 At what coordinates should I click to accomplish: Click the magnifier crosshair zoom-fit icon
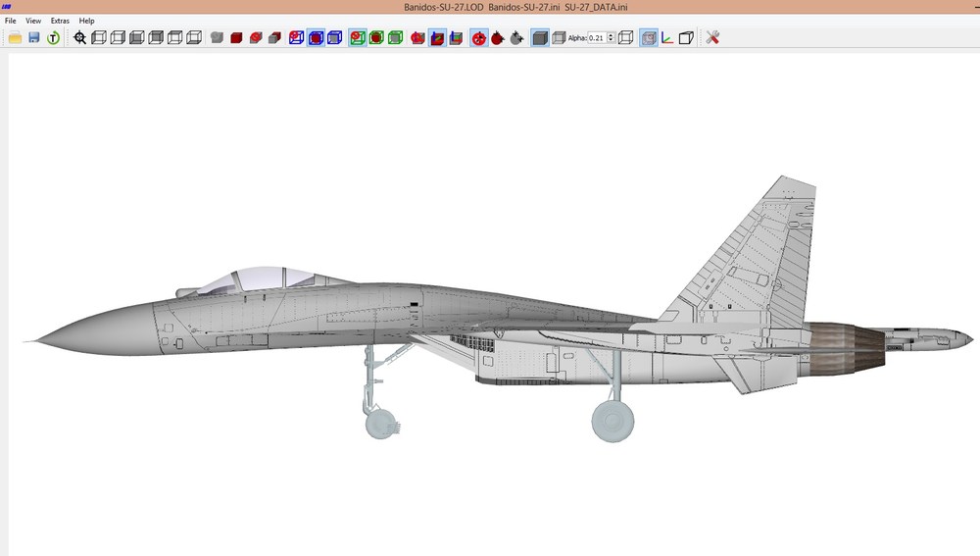(80, 37)
